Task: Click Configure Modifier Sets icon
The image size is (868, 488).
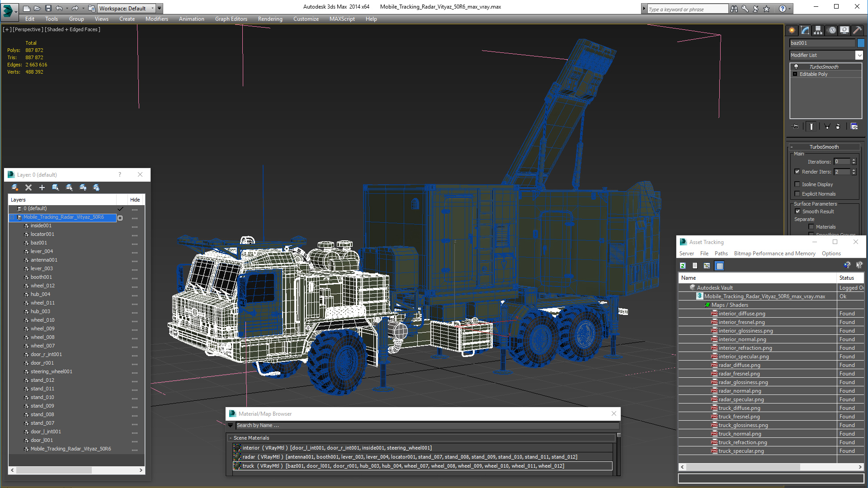Action: tap(854, 127)
